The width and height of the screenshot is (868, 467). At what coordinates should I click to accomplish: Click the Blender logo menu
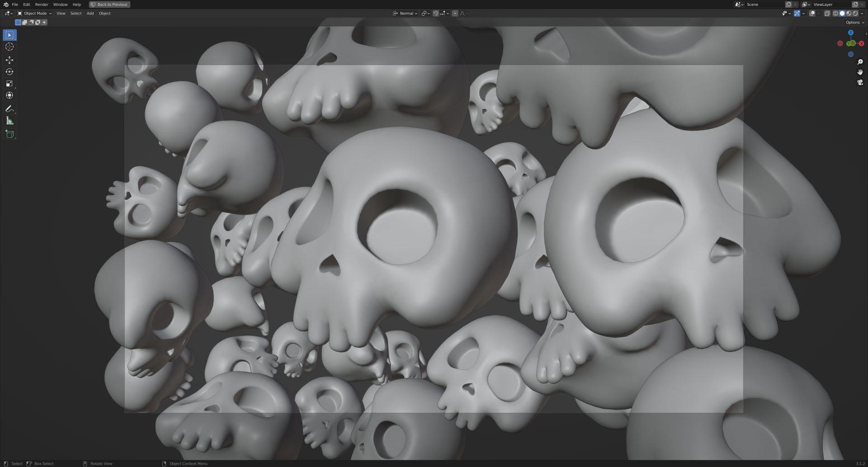(x=6, y=5)
